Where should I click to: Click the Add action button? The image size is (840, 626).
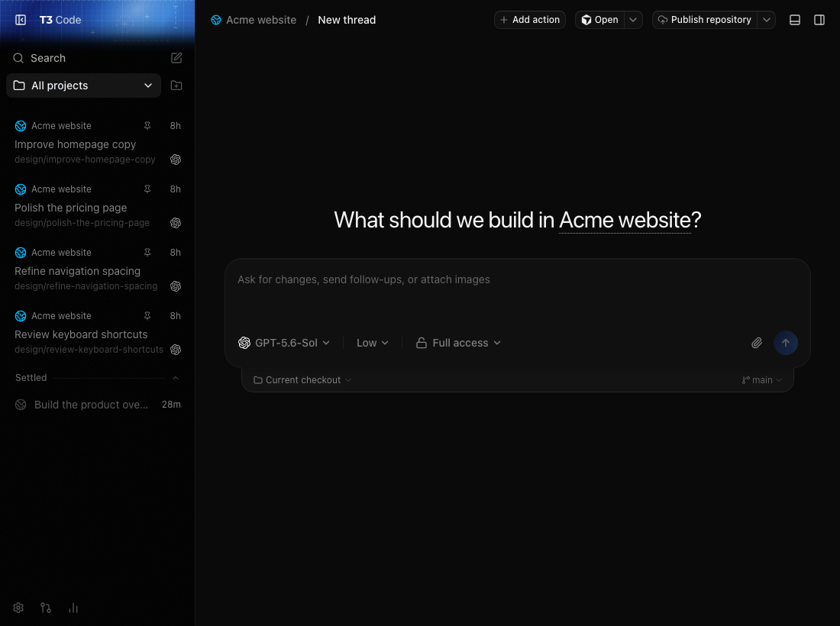530,20
